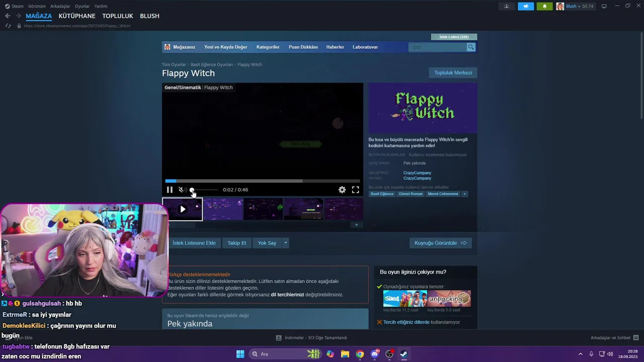Open the second screenshot thumbnail
This screenshot has width=644, height=362.
pos(223,209)
